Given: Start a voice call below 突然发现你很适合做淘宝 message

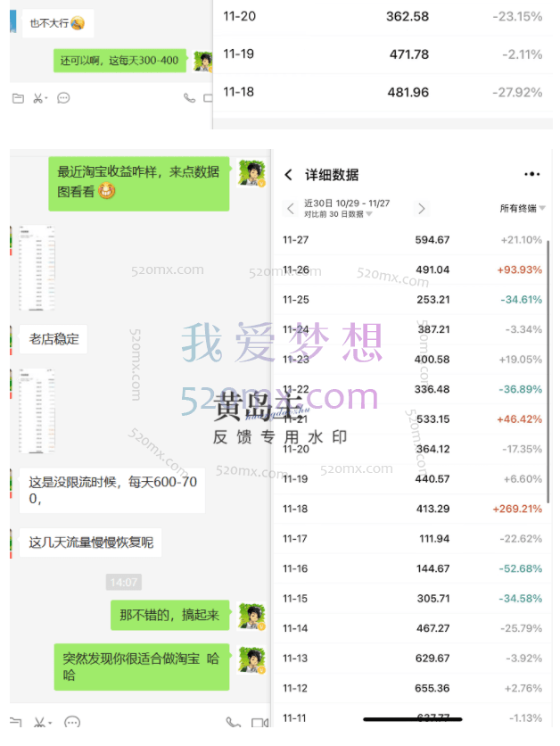Looking at the screenshot, I should coord(233,722).
